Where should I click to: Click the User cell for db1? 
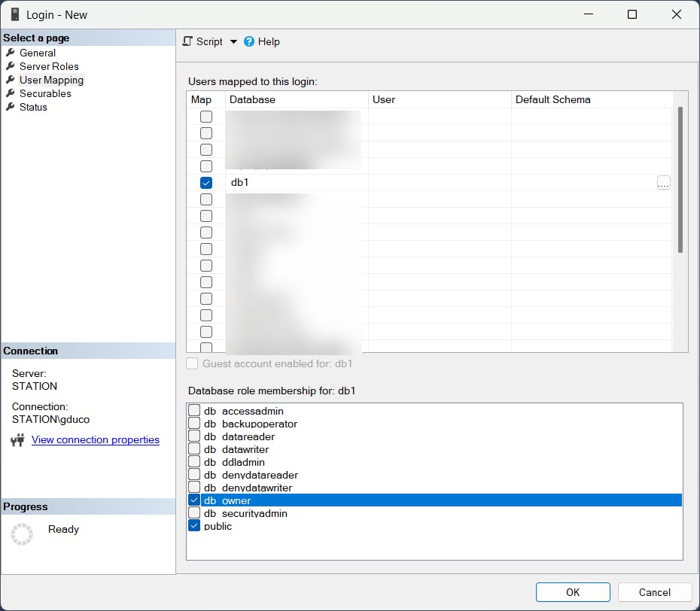[440, 183]
